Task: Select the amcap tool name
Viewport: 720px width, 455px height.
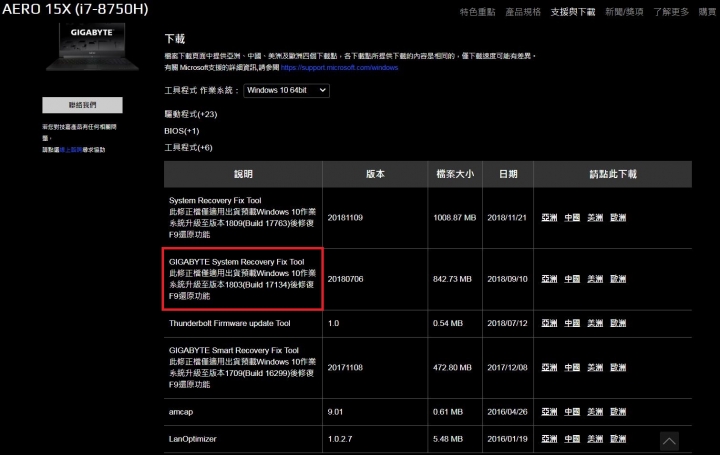Action: coord(181,412)
